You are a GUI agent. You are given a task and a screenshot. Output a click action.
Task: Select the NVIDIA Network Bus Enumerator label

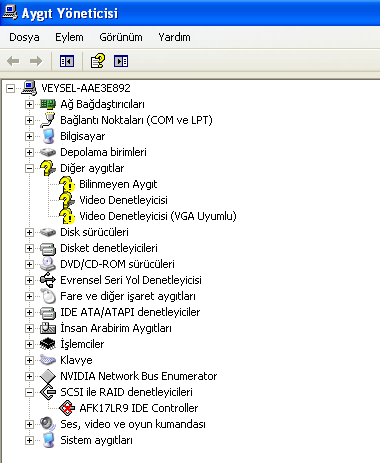pyautogui.click(x=139, y=376)
